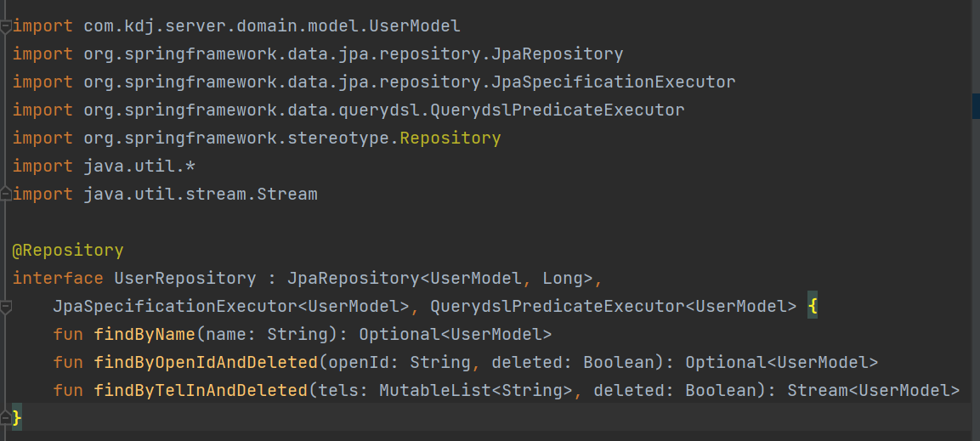The image size is (980, 441).
Task: Click QuerydslPredicateExecutor<UserModel> in interface declaration
Action: [x=614, y=307]
